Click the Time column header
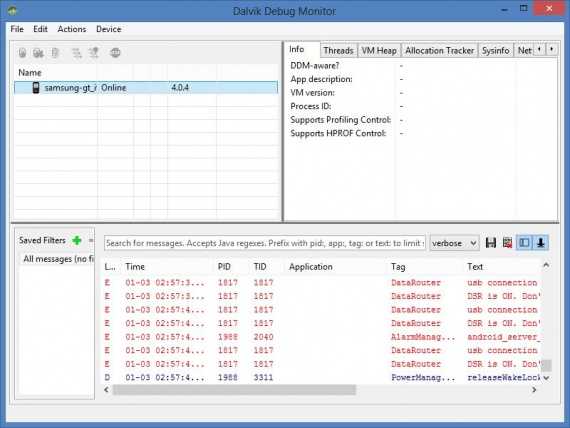 click(135, 267)
